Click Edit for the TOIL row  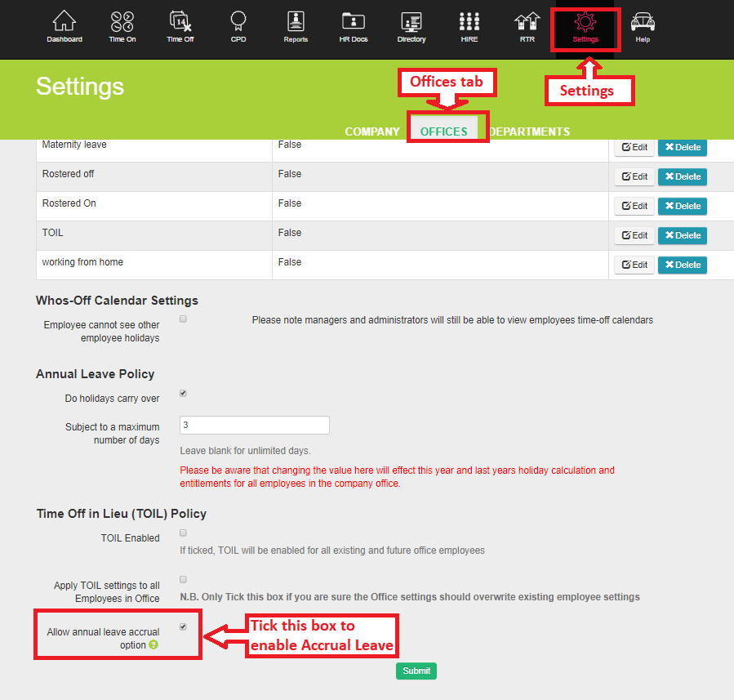[x=634, y=235]
